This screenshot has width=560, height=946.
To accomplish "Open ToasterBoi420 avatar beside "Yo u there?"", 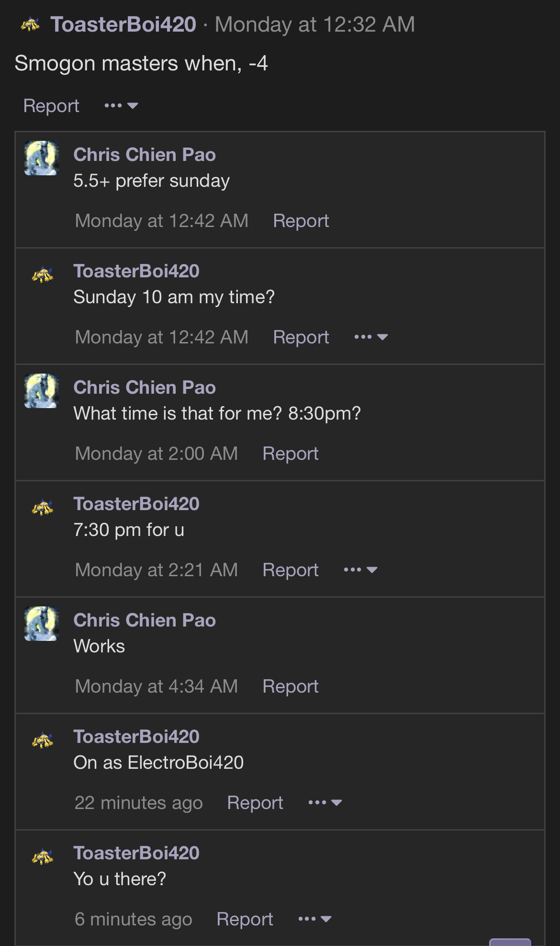I will point(42,856).
